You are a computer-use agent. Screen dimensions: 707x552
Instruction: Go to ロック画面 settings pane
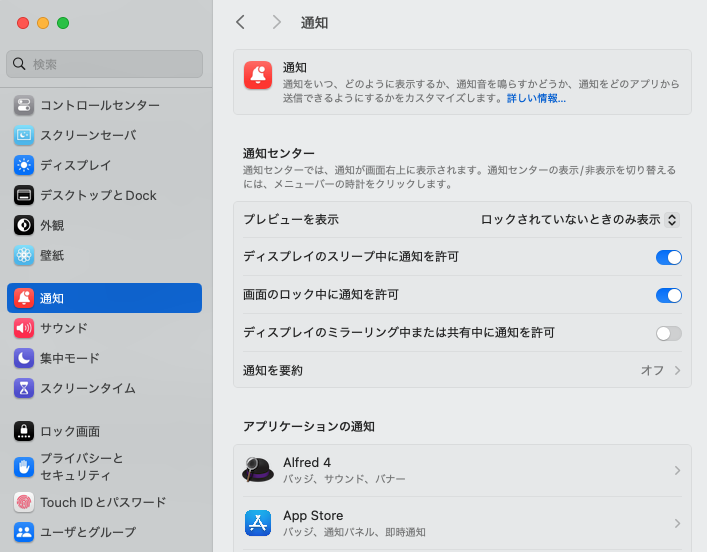click(x=70, y=431)
